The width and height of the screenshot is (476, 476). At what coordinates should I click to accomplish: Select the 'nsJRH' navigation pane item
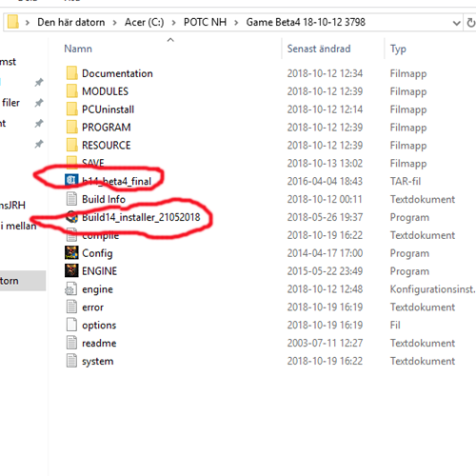coord(12,205)
